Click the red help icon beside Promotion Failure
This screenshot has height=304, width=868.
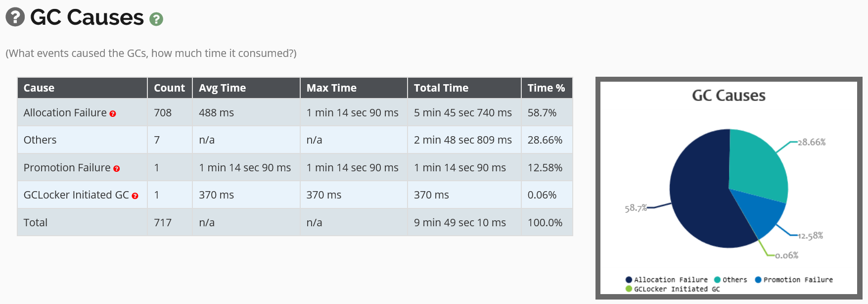click(x=117, y=169)
